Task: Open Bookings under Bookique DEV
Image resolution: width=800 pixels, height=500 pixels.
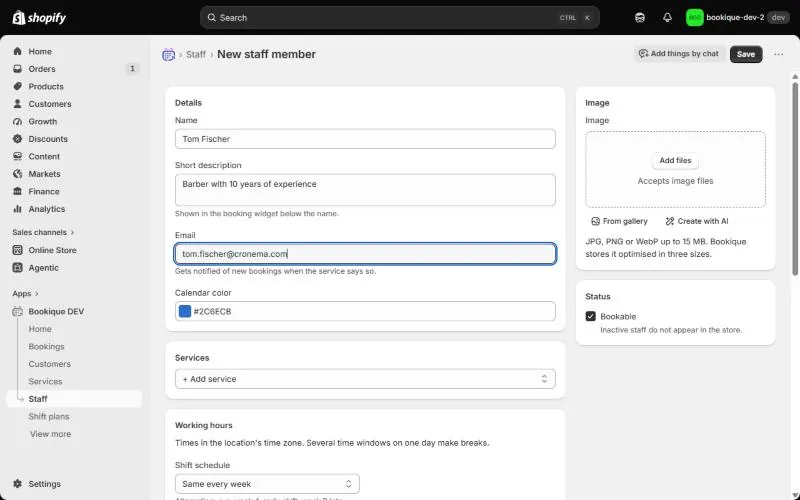Action: [x=46, y=346]
